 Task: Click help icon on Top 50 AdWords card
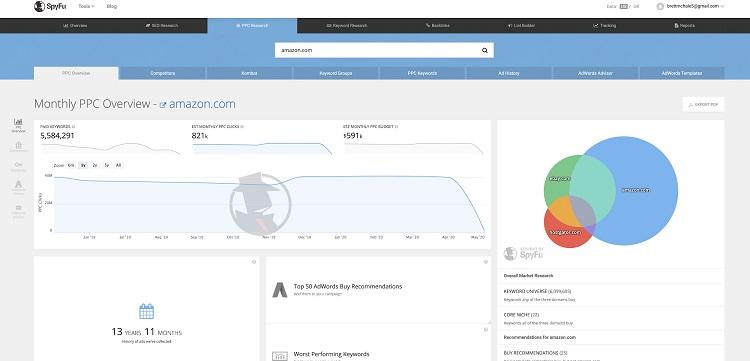[x=485, y=262]
